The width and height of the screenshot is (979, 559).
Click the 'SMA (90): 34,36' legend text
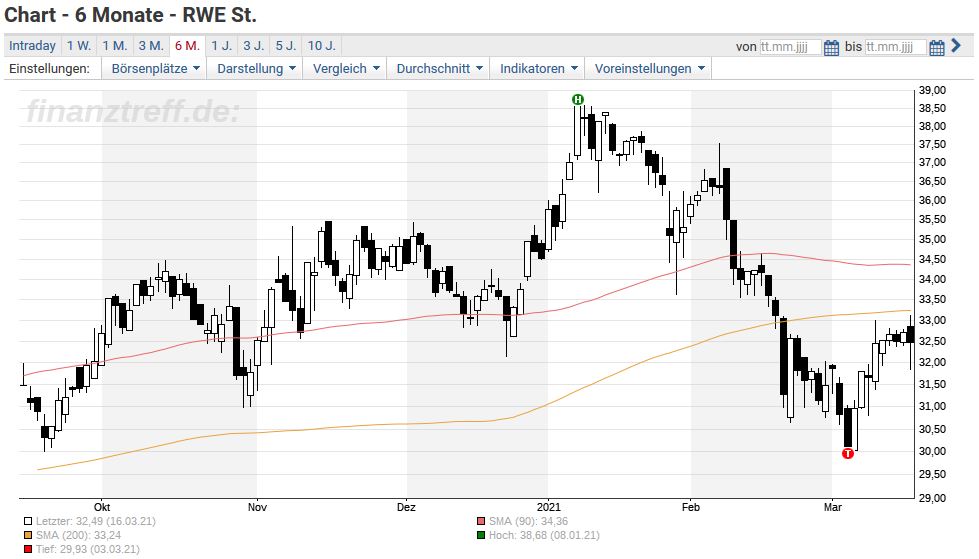click(528, 521)
